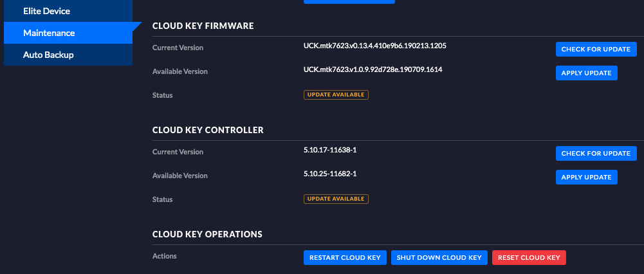
Task: Click the firmware available version UCK.mtk7623.v1.0.9 text
Action: 373,69
